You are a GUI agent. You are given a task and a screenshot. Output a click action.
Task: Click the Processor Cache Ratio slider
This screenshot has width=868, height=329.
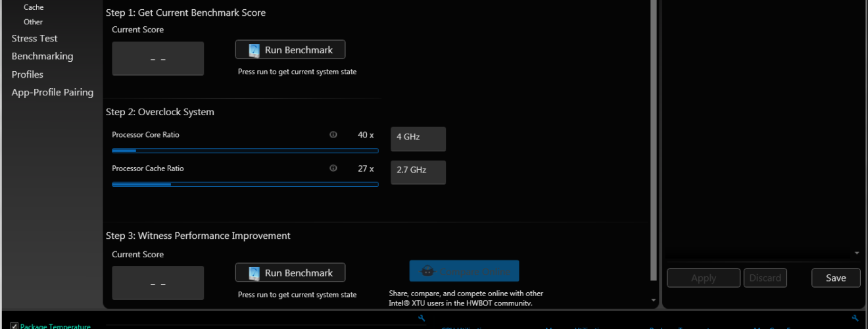(x=245, y=184)
